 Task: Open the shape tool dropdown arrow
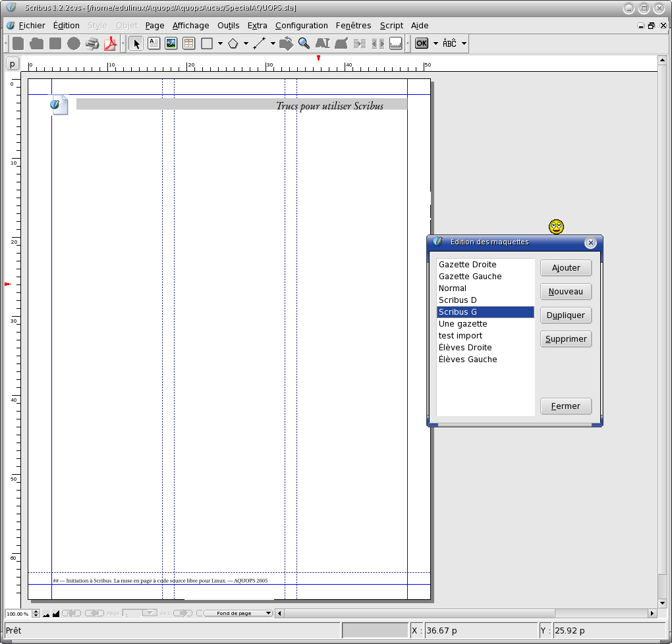[x=219, y=44]
